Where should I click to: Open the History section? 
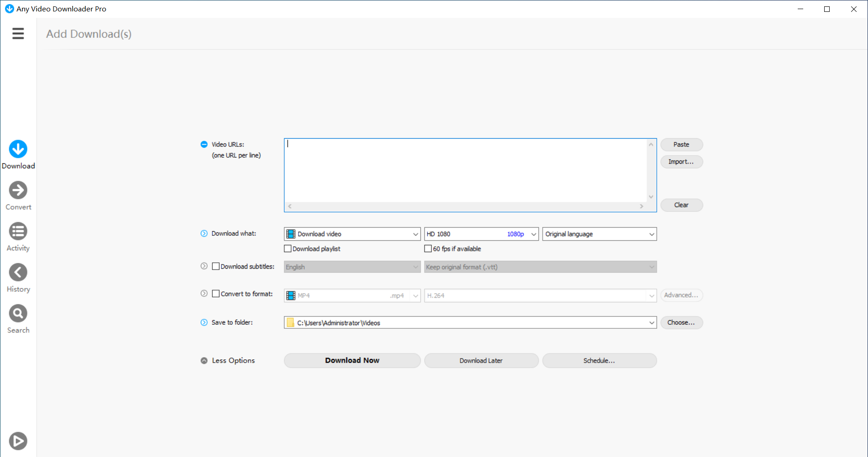click(18, 273)
